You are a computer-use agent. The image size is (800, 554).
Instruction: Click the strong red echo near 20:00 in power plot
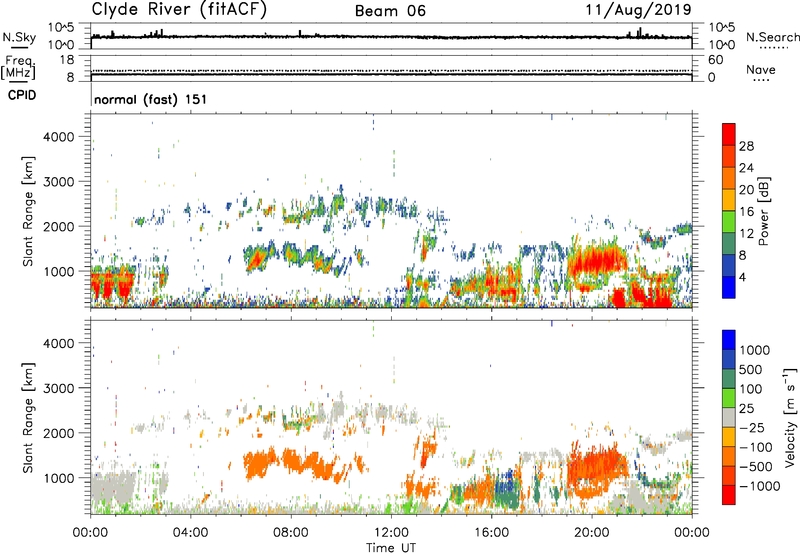click(x=598, y=260)
